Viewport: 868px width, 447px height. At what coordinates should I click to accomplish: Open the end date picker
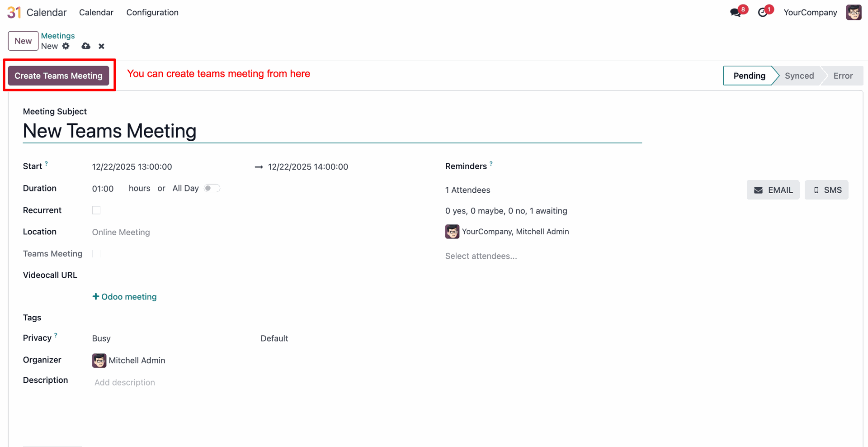[308, 167]
